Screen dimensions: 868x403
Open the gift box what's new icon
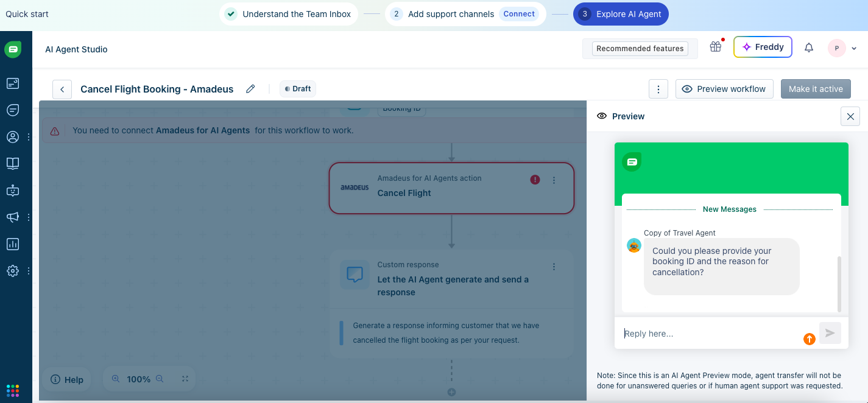click(716, 47)
